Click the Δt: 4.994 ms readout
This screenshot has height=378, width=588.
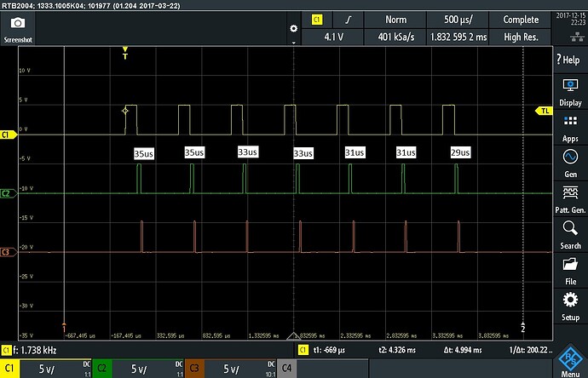tap(463, 350)
